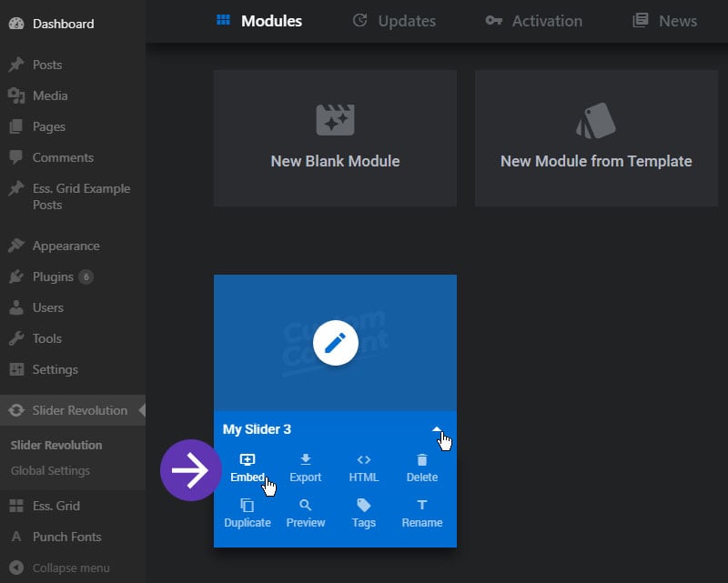Open the Tools menu
The image size is (728, 583).
point(47,339)
